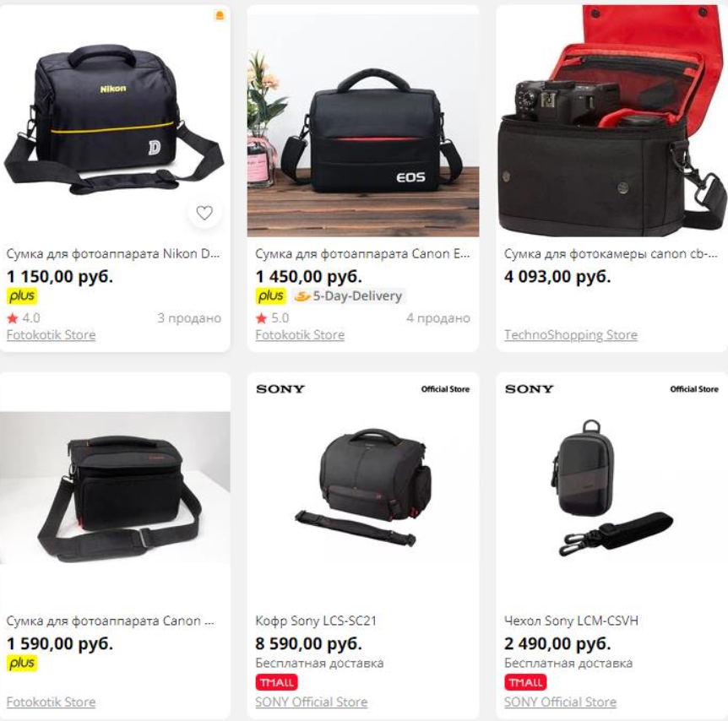Click the plus badge under 1 590,00 руб.

click(x=22, y=663)
